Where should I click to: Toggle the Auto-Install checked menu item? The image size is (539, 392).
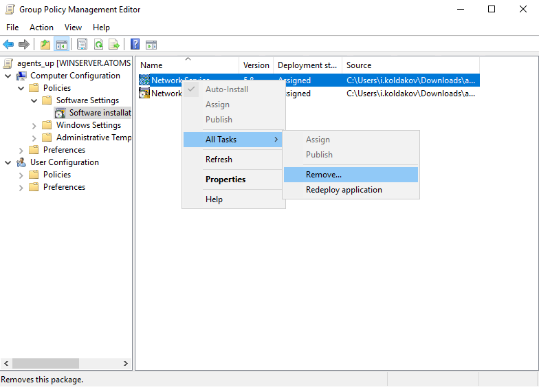point(226,89)
